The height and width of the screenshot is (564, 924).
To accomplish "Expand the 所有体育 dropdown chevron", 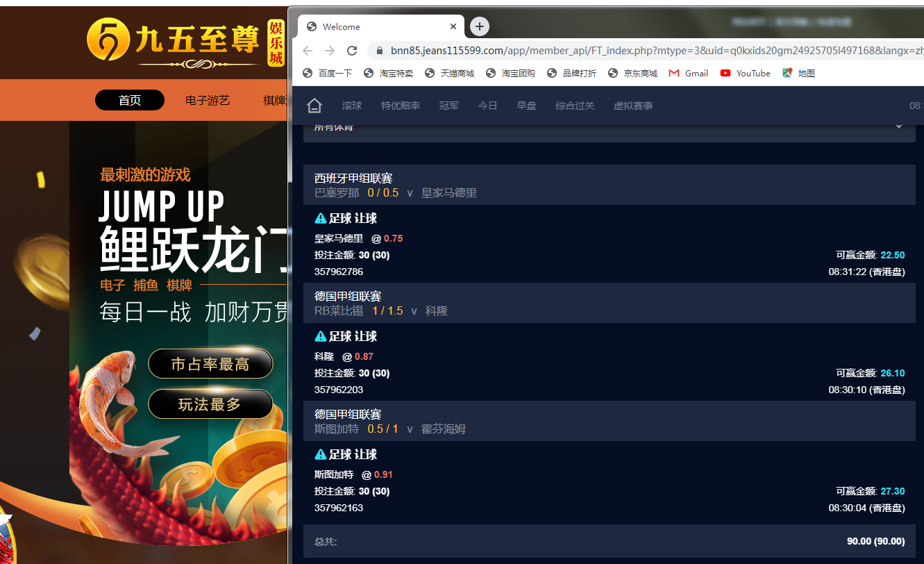I will (x=899, y=126).
